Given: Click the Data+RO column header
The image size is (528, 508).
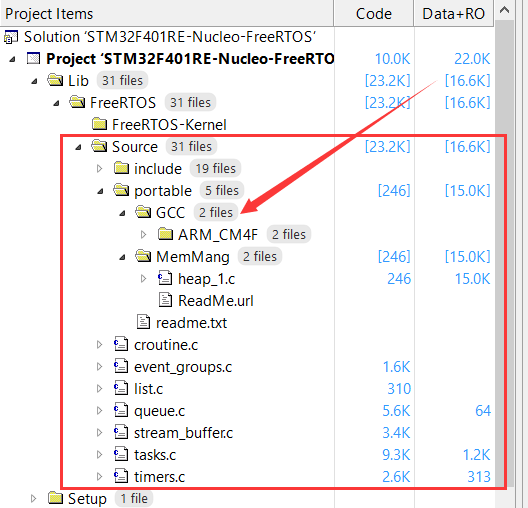Looking at the screenshot, I should click(x=454, y=13).
